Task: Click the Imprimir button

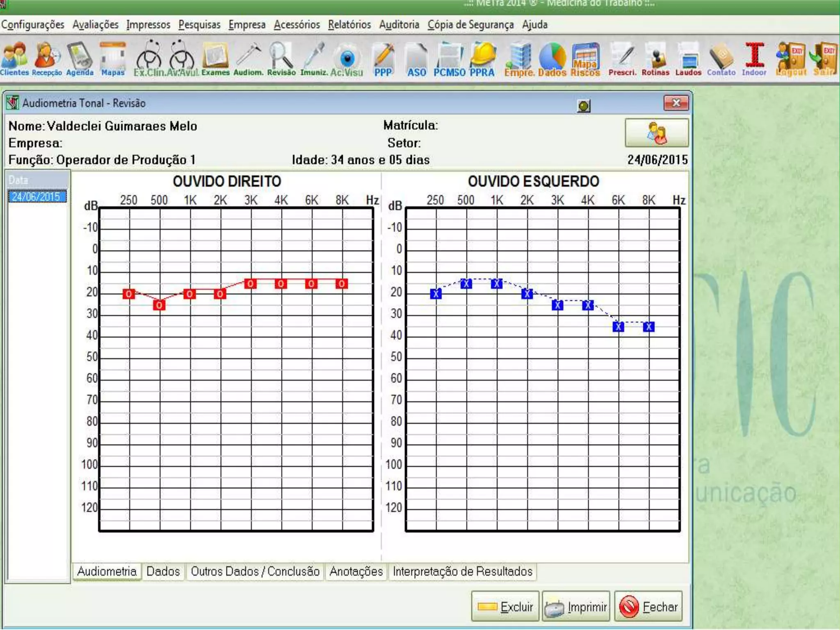Action: (576, 607)
